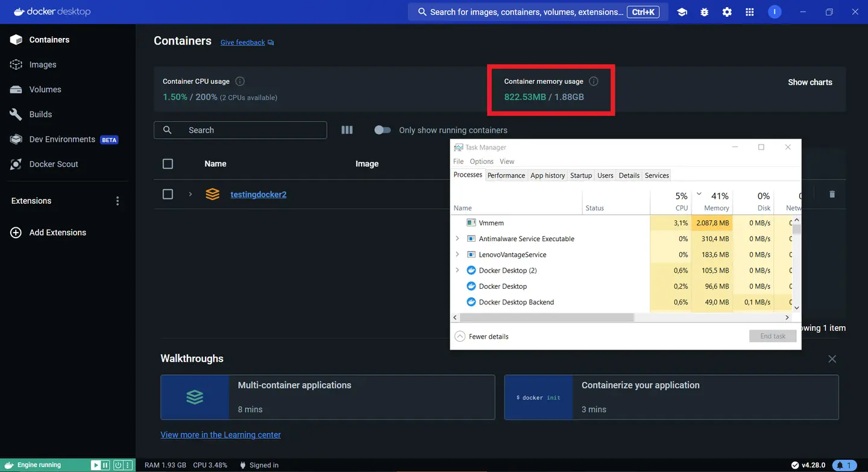
Task: Click the Memory column sort arrow
Action: pyautogui.click(x=699, y=194)
